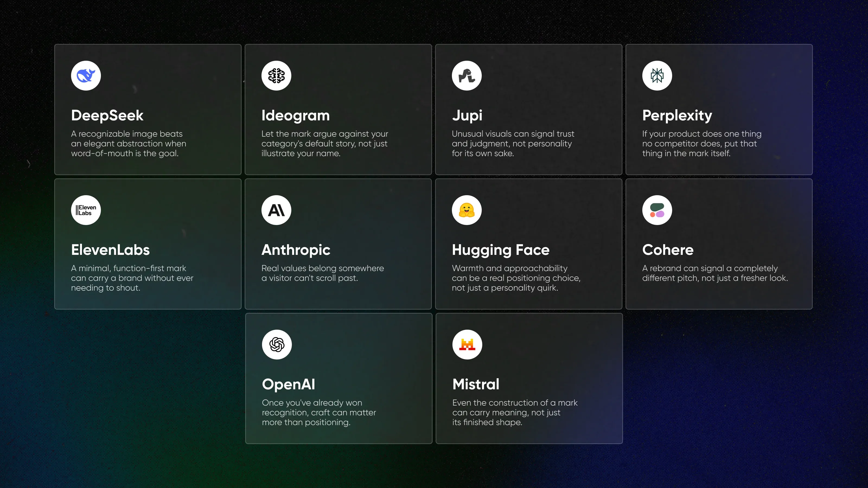Image resolution: width=868 pixels, height=488 pixels.
Task: Select the ElevenLabs heading
Action: pos(110,250)
